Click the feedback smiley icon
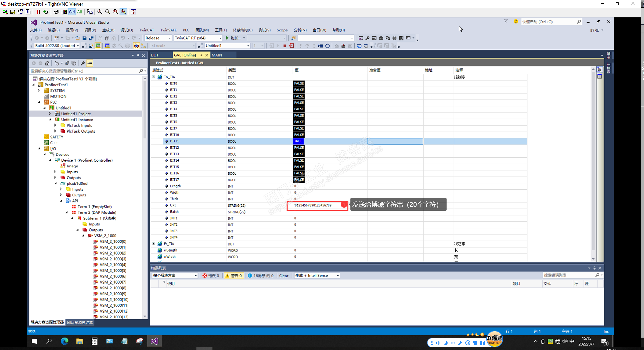Image resolution: width=644 pixels, height=350 pixels. click(x=516, y=22)
